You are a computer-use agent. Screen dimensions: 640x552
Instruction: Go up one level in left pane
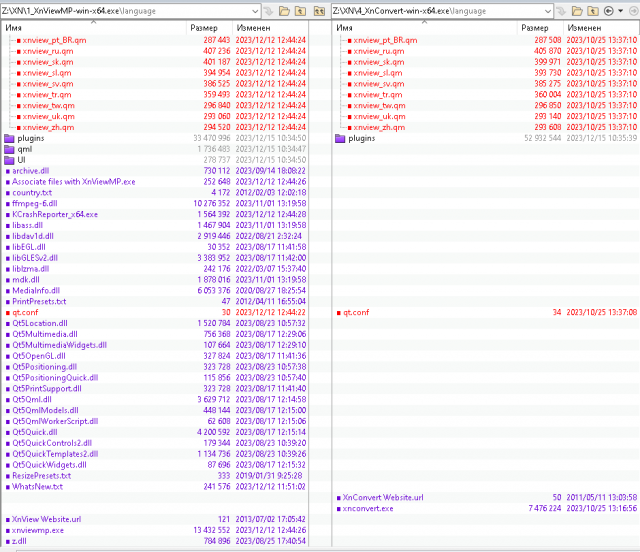pos(301,11)
